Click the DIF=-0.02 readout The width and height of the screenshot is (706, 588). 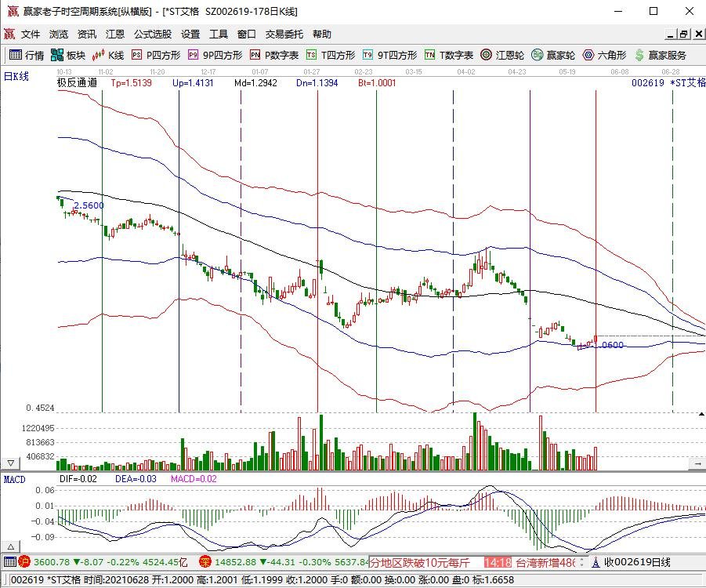click(x=78, y=478)
